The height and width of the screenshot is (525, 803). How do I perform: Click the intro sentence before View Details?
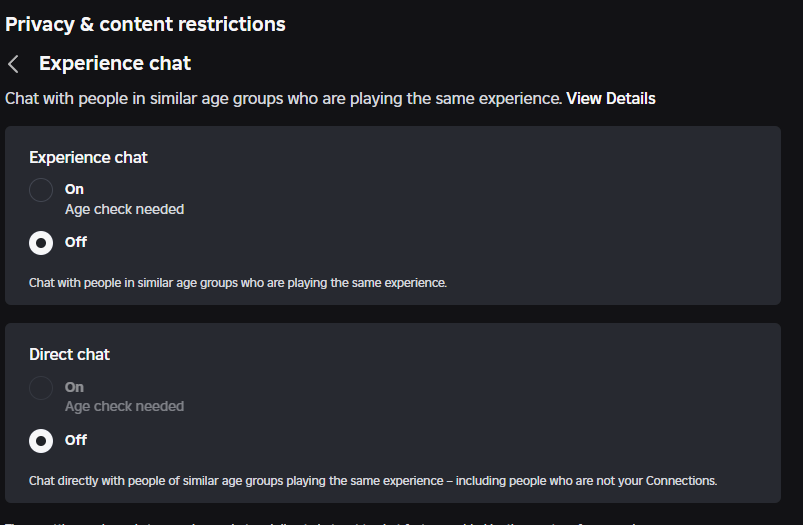283,99
